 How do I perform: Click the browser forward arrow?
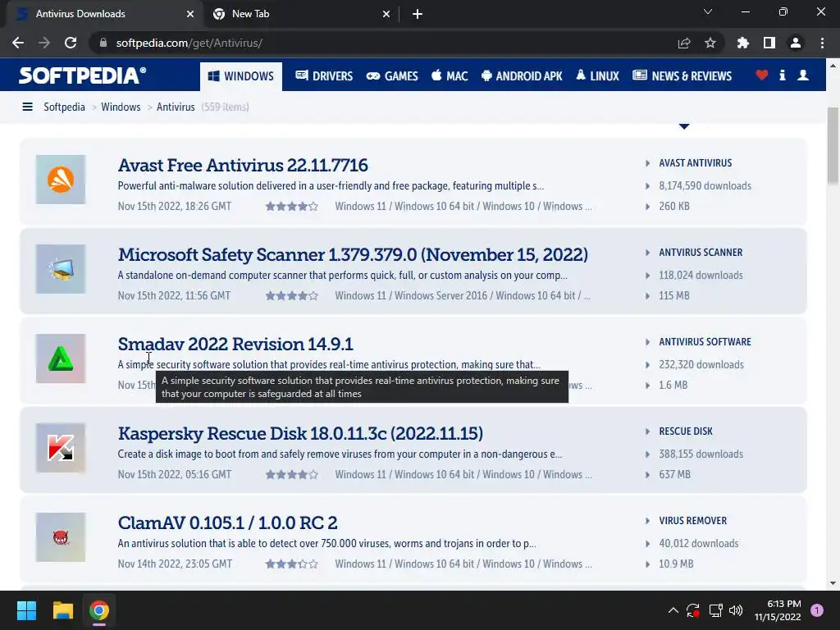pyautogui.click(x=44, y=43)
